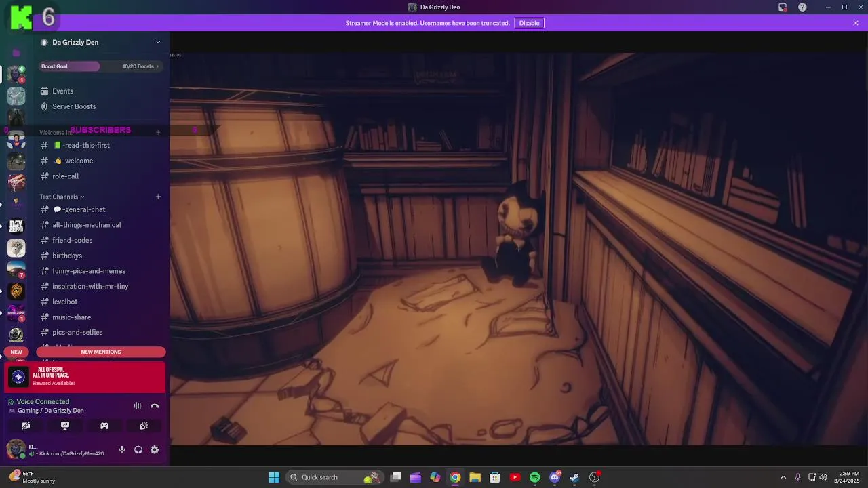868x488 pixels.
Task: Open noise suppression soundwave icon
Action: click(138, 406)
